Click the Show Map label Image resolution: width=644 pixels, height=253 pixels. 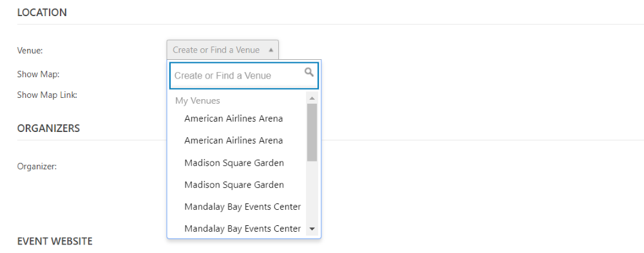click(x=38, y=74)
